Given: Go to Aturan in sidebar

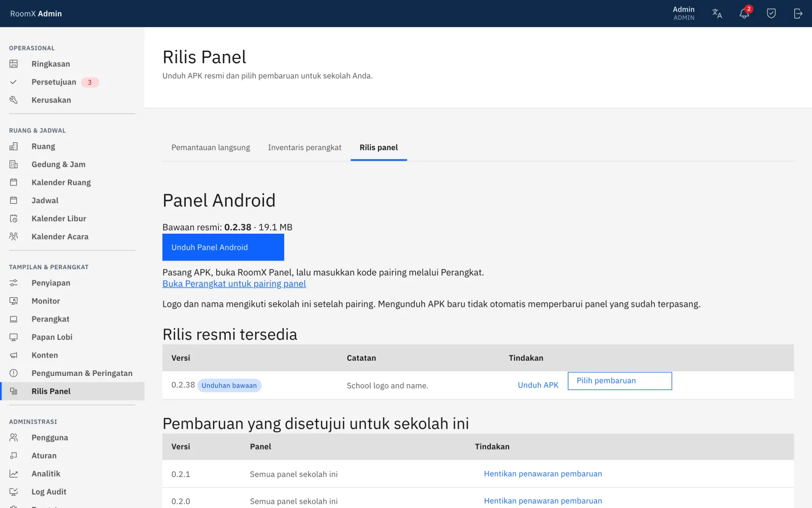Looking at the screenshot, I should (x=72, y=456).
